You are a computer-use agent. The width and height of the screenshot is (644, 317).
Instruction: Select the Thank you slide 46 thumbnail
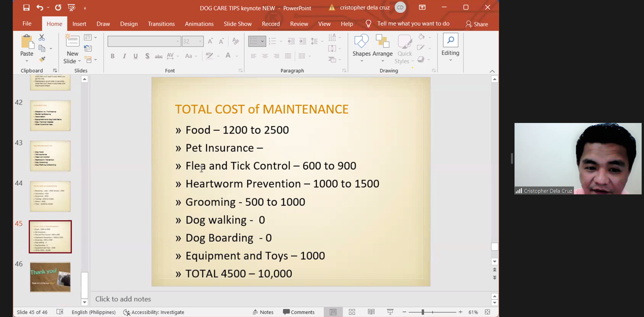[x=50, y=277]
